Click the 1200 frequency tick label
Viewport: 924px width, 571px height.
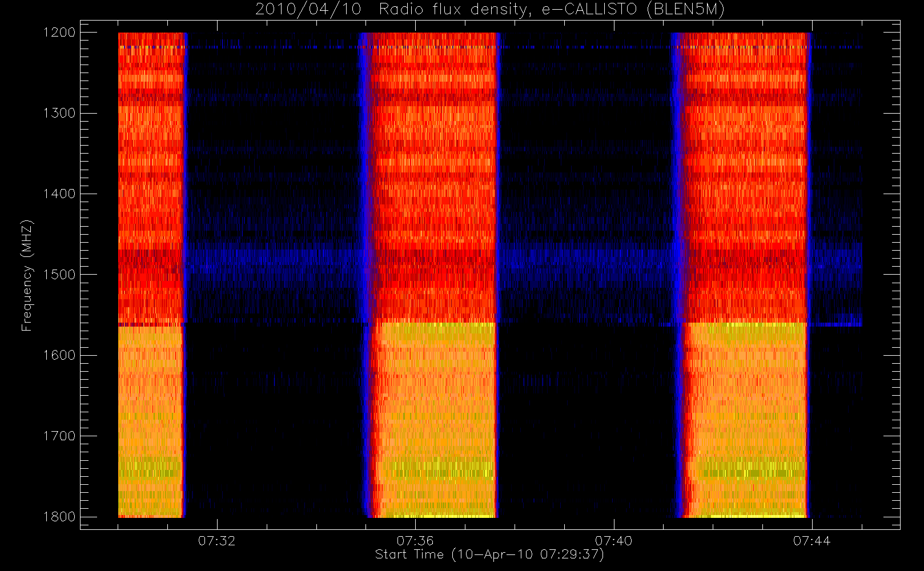tap(59, 33)
